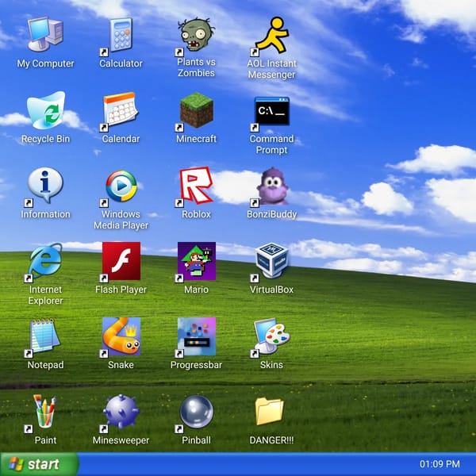Launch Minecraft grass block icon
Image resolution: width=476 pixels, height=476 pixels.
(x=197, y=110)
